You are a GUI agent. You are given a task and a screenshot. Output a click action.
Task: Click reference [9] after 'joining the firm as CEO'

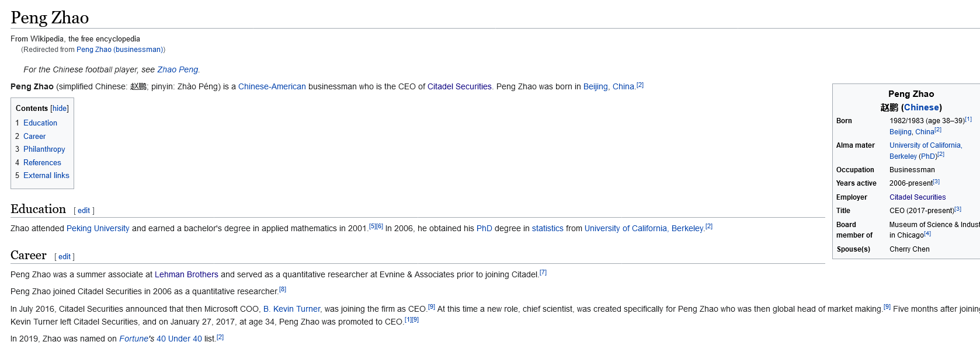[x=432, y=306]
